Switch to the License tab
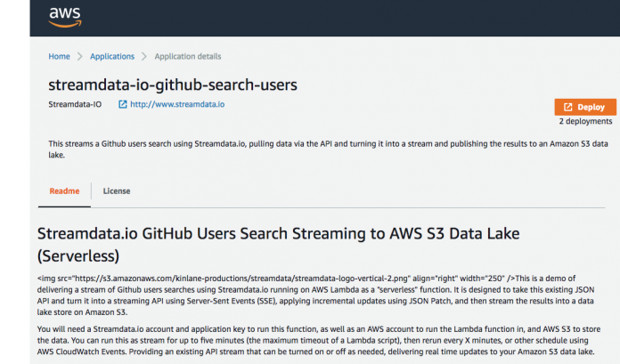This screenshot has width=620, height=364. 117,190
